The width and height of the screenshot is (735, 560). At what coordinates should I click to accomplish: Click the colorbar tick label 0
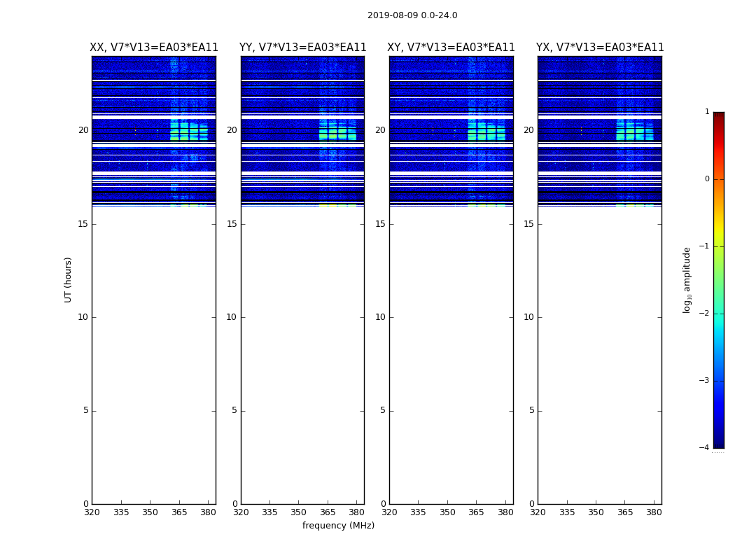click(707, 179)
